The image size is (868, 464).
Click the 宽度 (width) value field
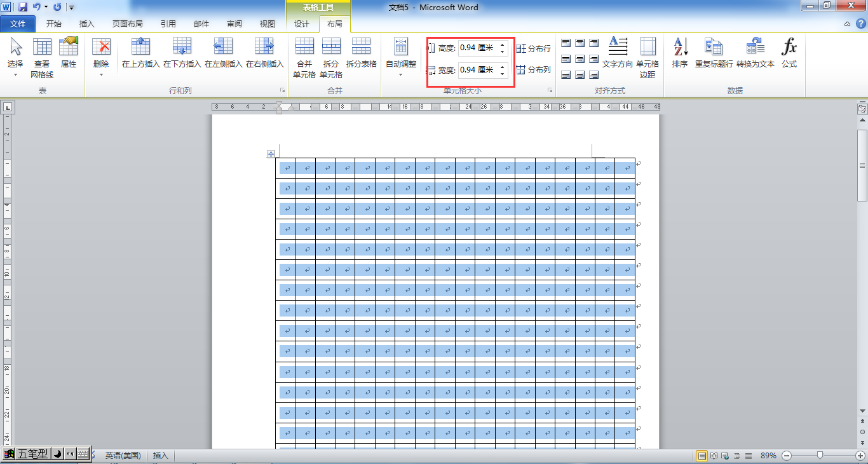(x=478, y=69)
